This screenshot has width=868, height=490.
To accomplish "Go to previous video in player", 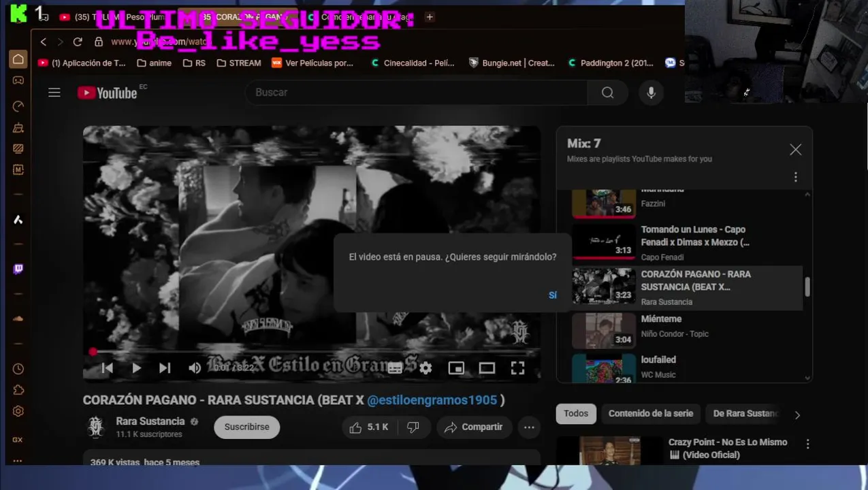I will (108, 368).
